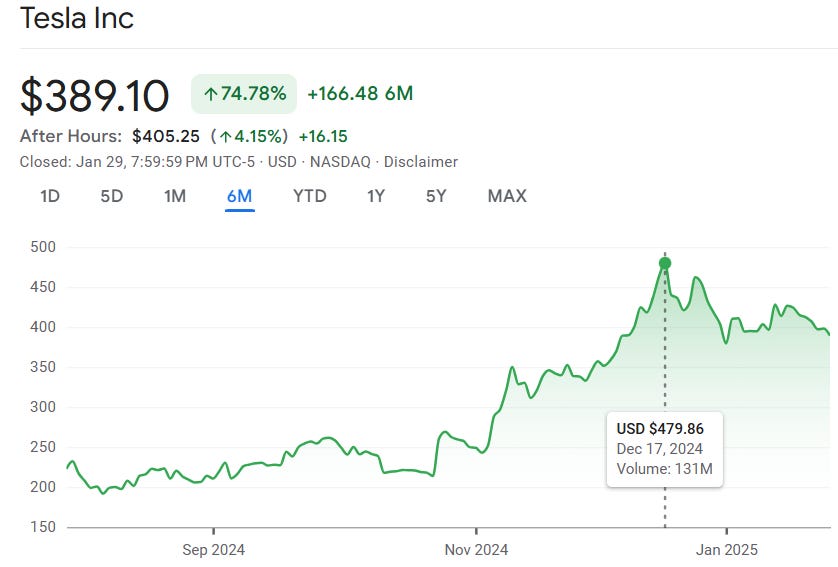
Task: Click the $405.25 after hours price
Action: pos(166,136)
